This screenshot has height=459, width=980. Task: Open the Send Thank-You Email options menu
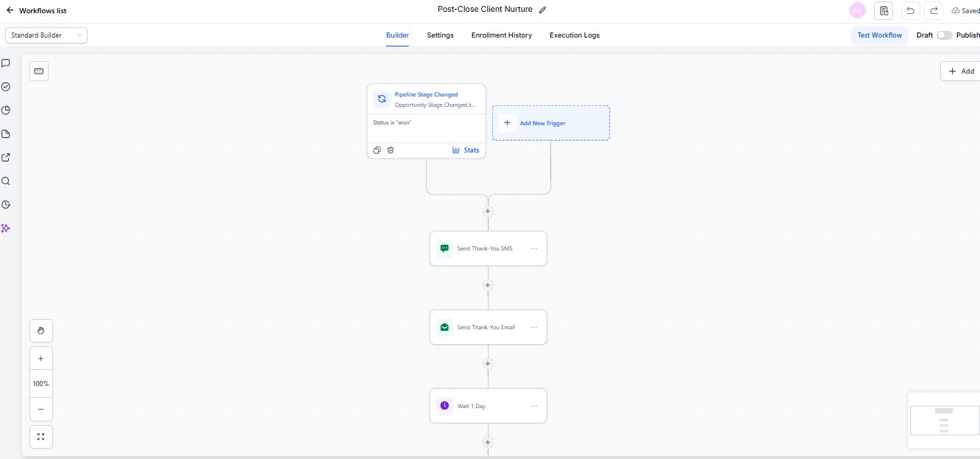tap(534, 327)
